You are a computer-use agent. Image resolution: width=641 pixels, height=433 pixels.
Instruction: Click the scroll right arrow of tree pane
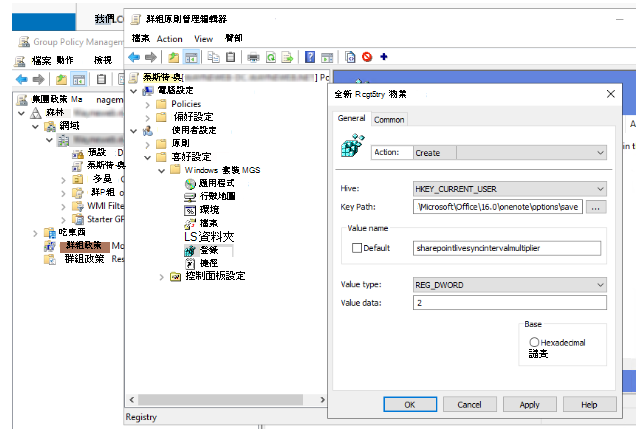click(x=323, y=399)
